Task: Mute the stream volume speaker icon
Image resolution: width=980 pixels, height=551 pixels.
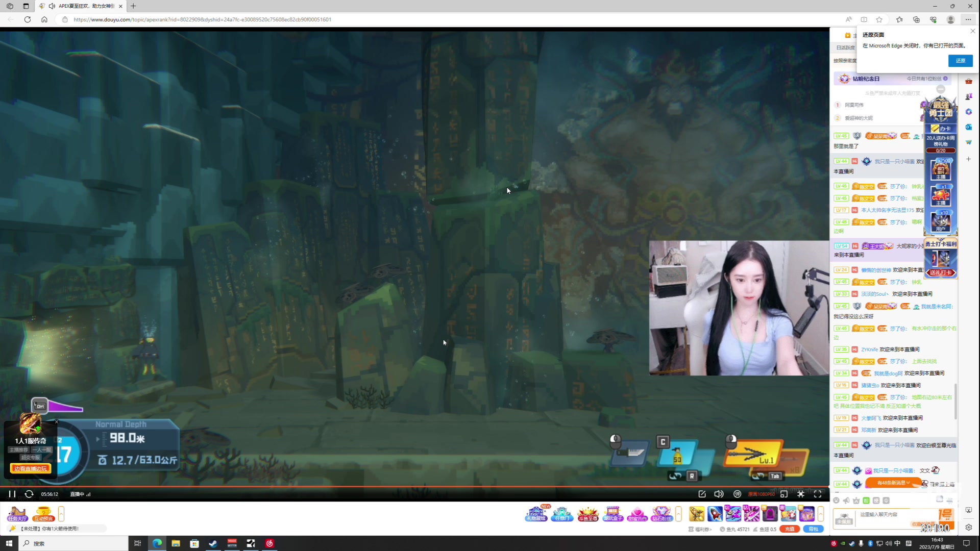Action: (x=719, y=494)
